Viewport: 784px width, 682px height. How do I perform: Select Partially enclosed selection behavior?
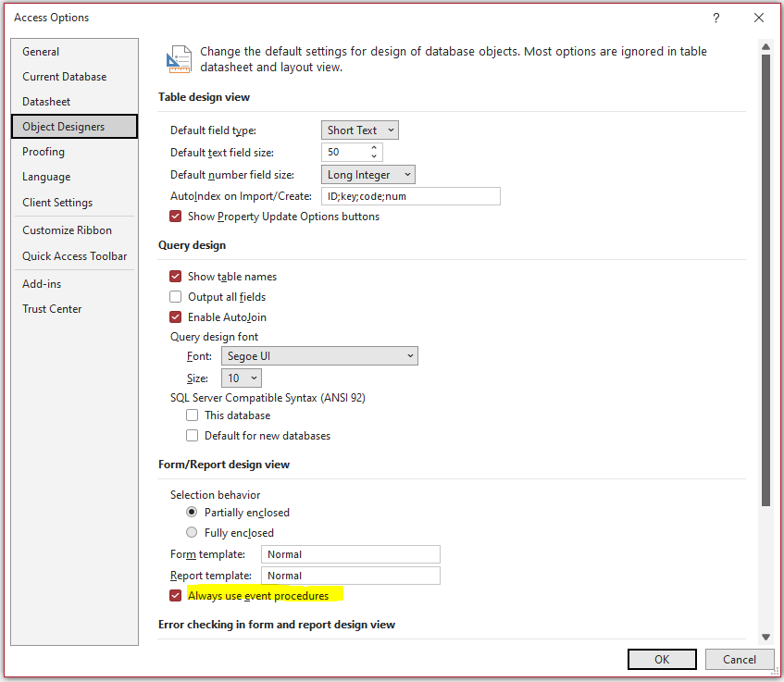pos(192,513)
